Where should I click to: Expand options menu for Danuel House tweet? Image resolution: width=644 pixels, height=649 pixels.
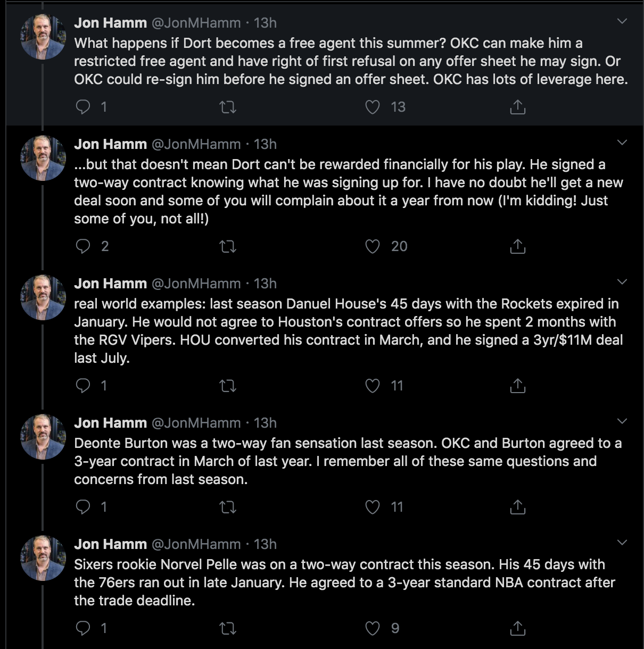622,281
